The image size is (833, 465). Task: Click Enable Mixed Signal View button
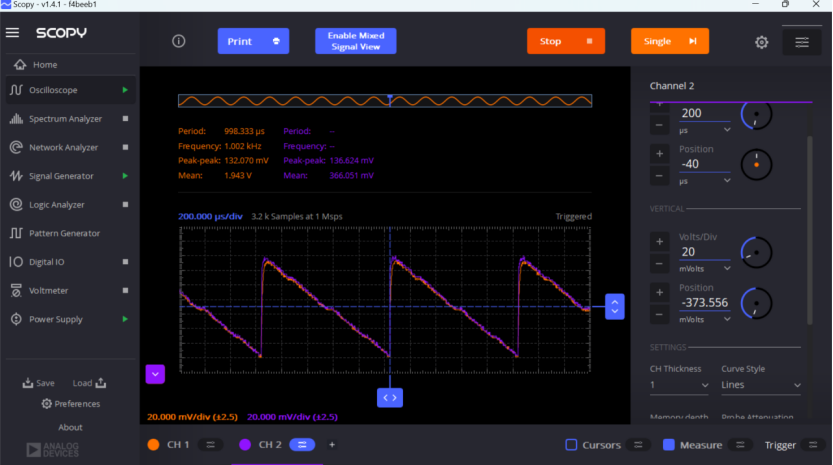pos(355,41)
